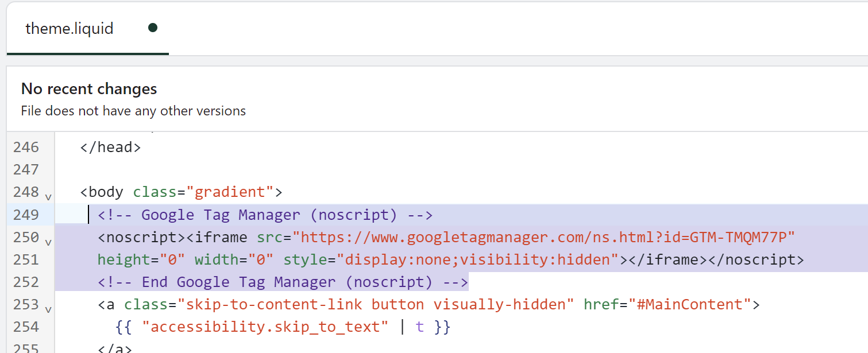Select line number 252 in gutter
Image resolution: width=868 pixels, height=353 pixels.
(26, 282)
